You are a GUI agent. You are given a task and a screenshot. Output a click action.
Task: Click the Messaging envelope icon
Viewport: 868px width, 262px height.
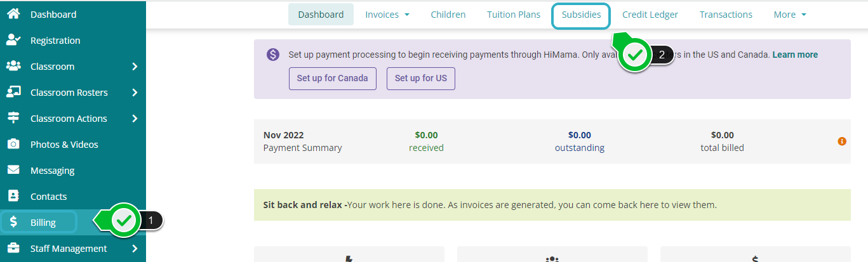13,170
